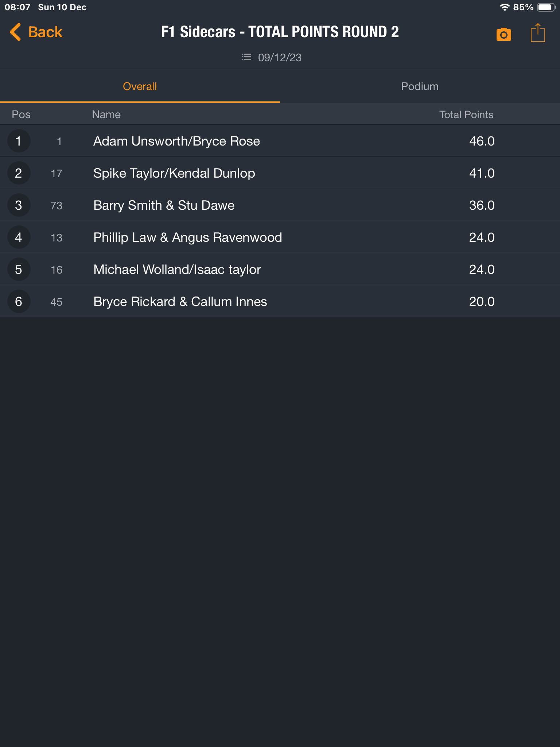Screen dimensions: 560x747
Task: Open Adam Unsworth/Bryce Rose result row
Action: tap(280, 141)
